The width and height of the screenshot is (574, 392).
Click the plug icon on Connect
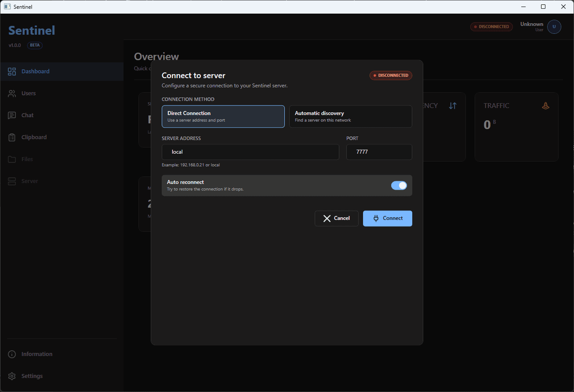click(x=376, y=219)
